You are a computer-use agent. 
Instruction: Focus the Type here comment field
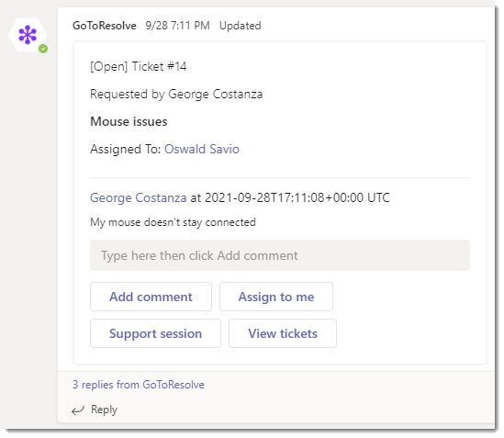[280, 255]
